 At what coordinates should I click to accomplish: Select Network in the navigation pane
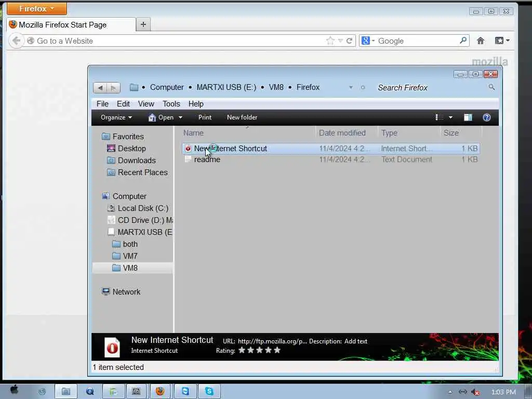[x=121, y=292]
